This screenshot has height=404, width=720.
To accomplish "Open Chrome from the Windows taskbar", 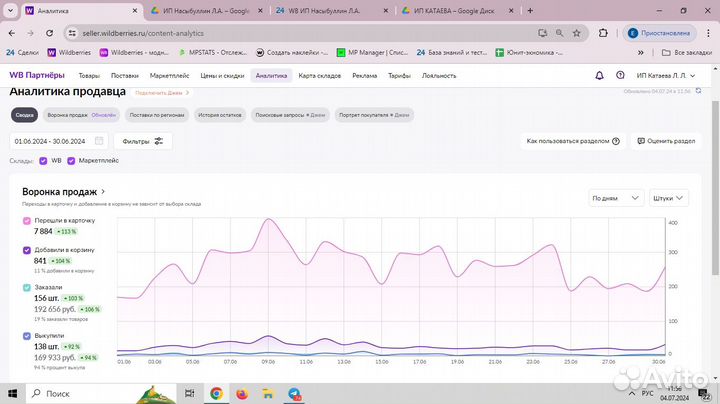I will click(x=215, y=394).
